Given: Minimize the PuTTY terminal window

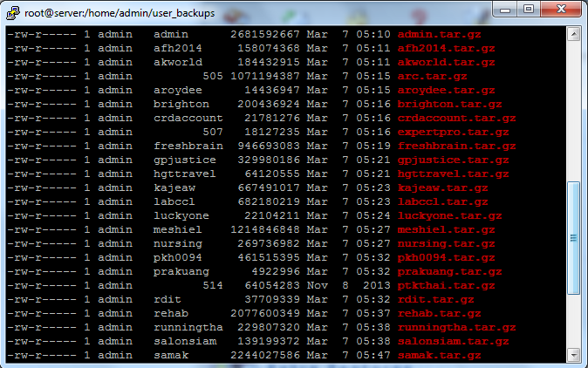Looking at the screenshot, I should point(505,9).
